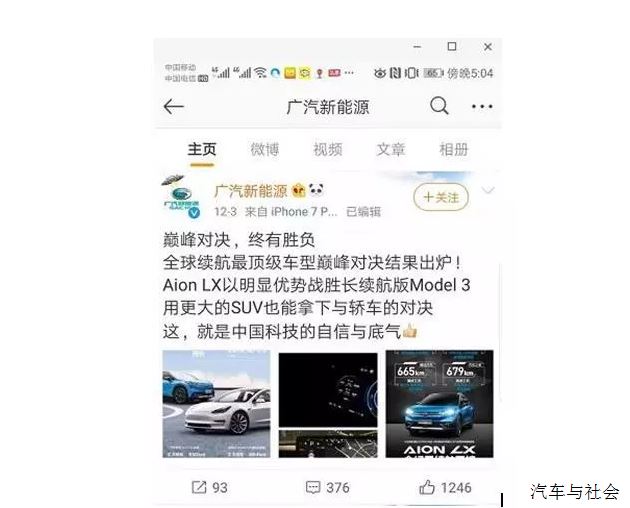
Task: Open search with magnifier icon
Action: click(x=439, y=106)
